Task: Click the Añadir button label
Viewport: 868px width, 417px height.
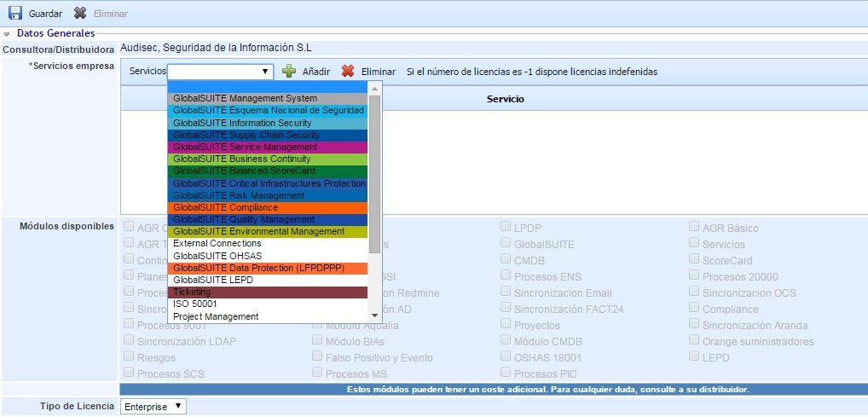Action: (x=315, y=72)
